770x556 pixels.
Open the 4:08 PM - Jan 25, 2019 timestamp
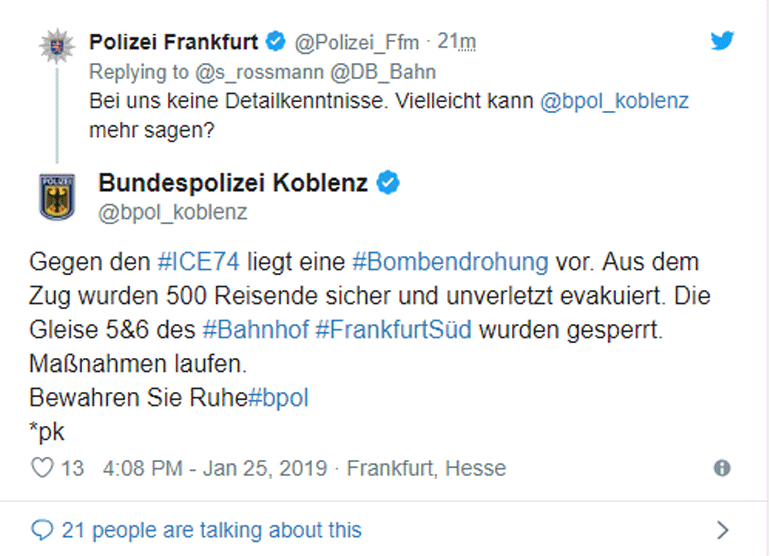tap(216, 468)
